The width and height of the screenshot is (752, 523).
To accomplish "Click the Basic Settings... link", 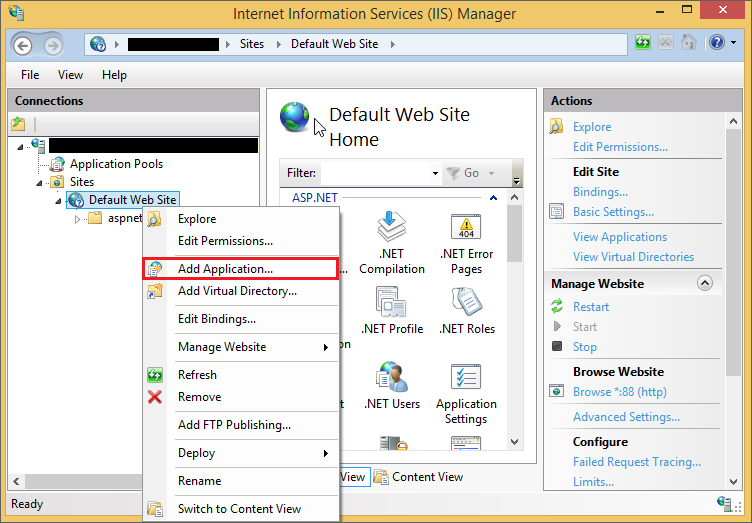I will pyautogui.click(x=613, y=212).
